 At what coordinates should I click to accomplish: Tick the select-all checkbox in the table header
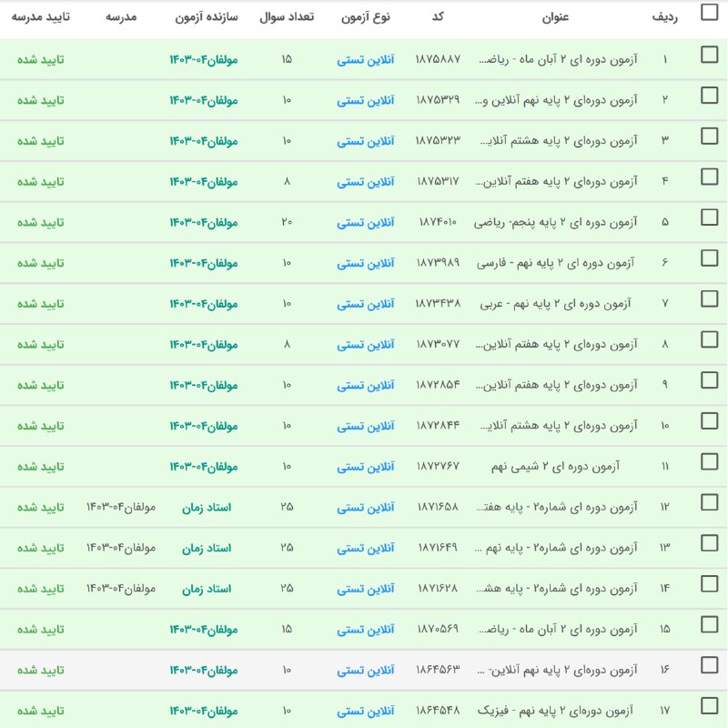click(x=709, y=13)
